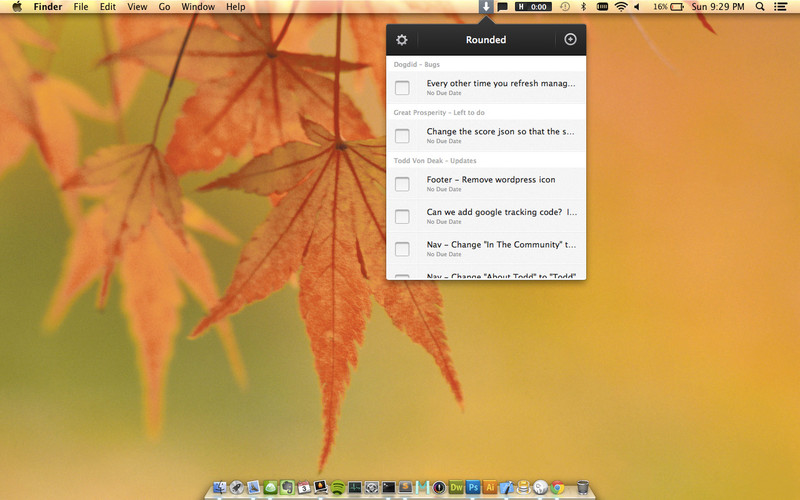Viewport: 800px width, 500px height.
Task: Open the Trash in the Dock
Action: tap(583, 487)
